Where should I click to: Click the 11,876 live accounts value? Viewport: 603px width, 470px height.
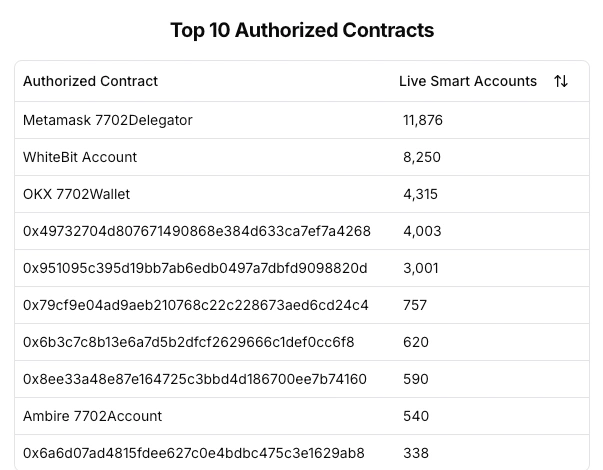(x=423, y=120)
